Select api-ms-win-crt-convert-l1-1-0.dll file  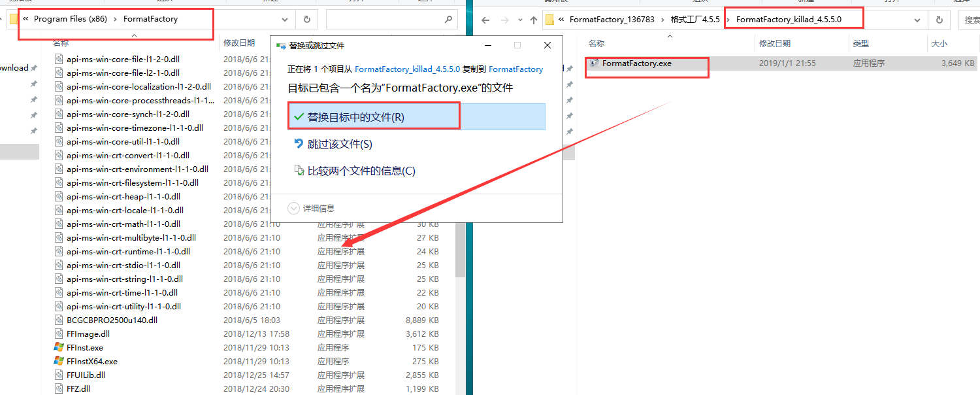[x=128, y=155]
